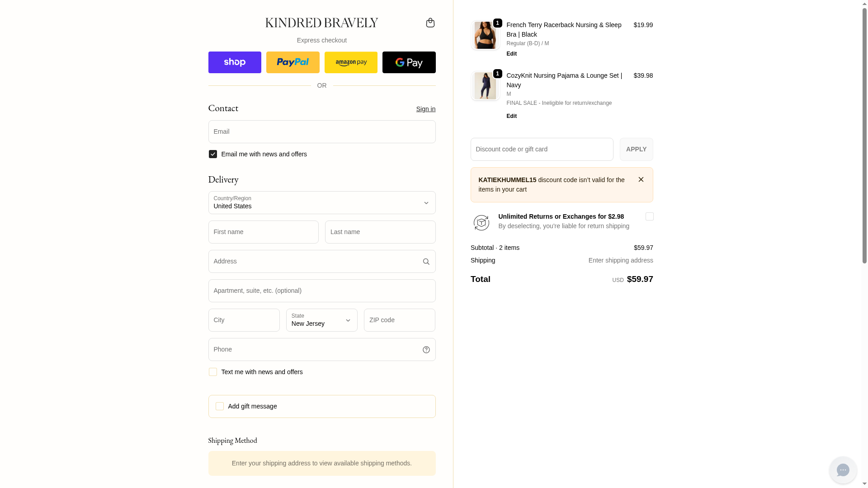
Task: Edit the French Terry Racerback Bra item
Action: [x=511, y=54]
